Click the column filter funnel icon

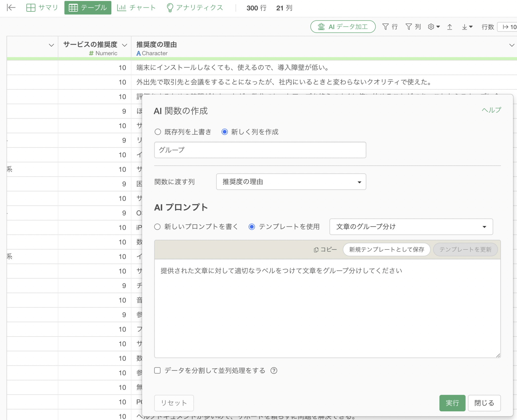(409, 27)
